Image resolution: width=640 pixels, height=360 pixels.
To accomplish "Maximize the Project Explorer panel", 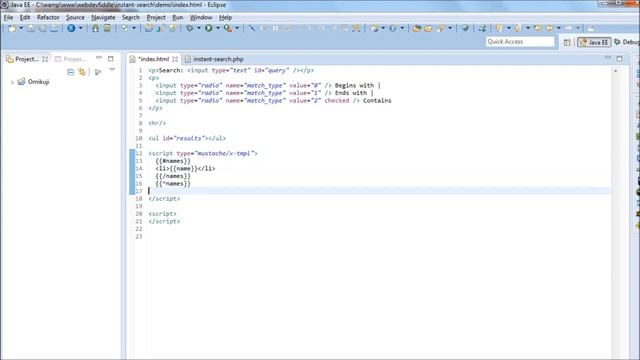I will point(111,59).
